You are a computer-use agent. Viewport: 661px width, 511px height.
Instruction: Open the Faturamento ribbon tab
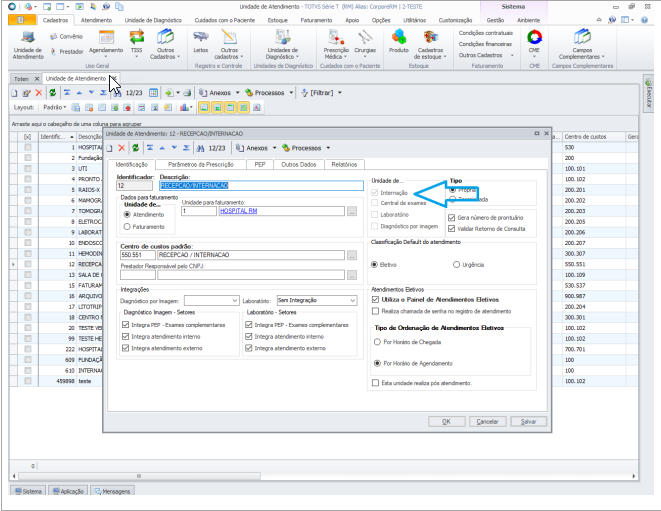click(x=316, y=20)
